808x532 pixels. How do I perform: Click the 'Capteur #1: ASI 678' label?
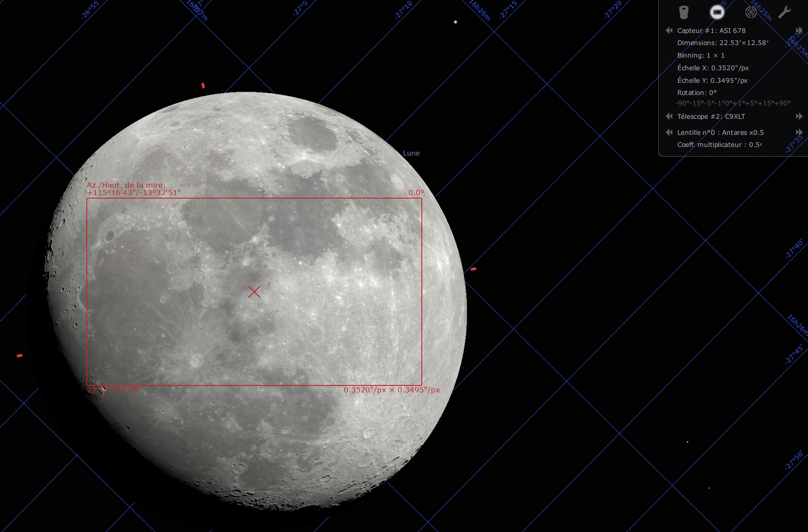712,31
